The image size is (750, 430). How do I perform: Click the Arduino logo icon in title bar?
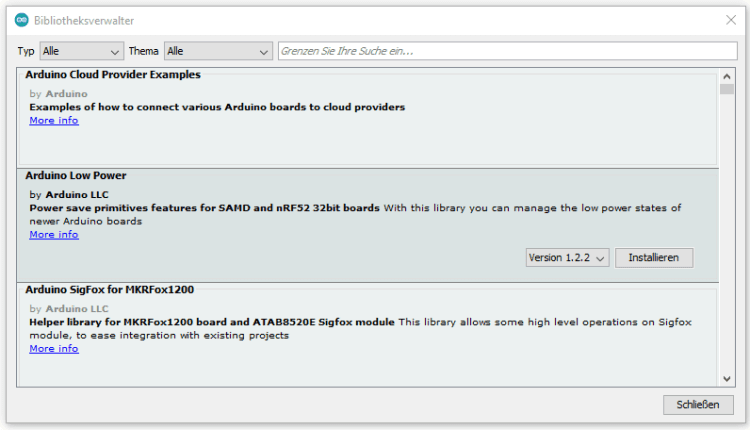[22, 21]
